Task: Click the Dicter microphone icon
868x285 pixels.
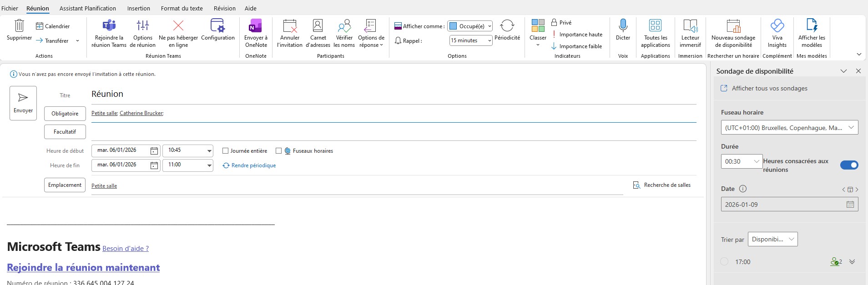Action: 623,25
